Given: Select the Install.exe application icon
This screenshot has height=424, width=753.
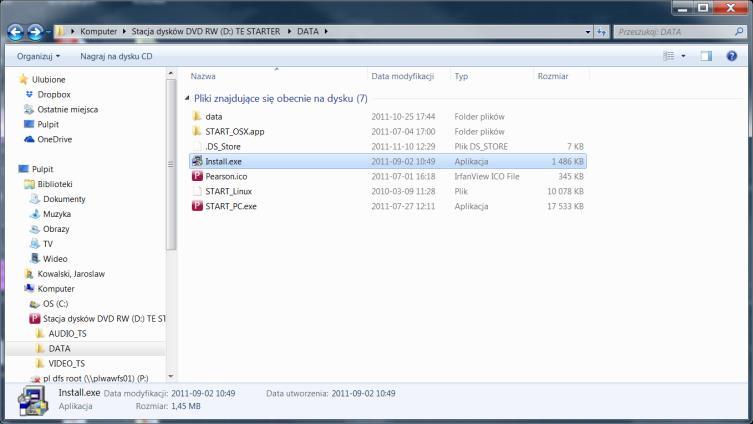Looking at the screenshot, I should 197,161.
